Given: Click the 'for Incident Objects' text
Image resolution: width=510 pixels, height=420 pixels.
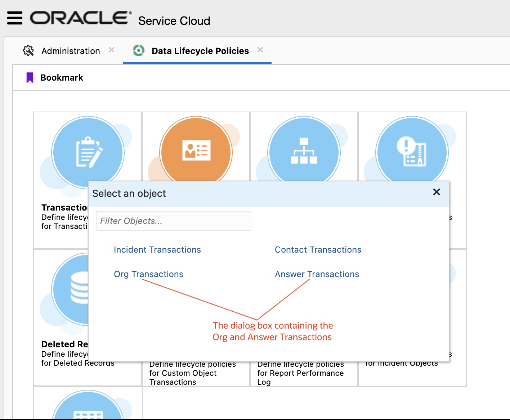Looking at the screenshot, I should pos(402,364).
